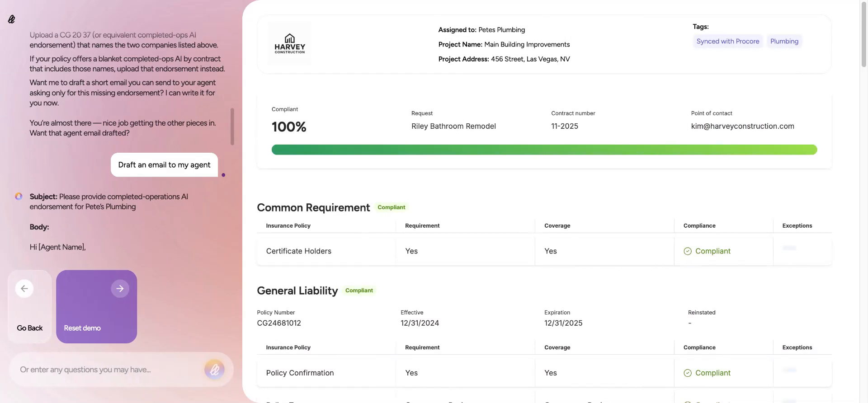Click the Exceptions cell in Certificate Holders row
Image resolution: width=868 pixels, height=403 pixels.
(802, 251)
